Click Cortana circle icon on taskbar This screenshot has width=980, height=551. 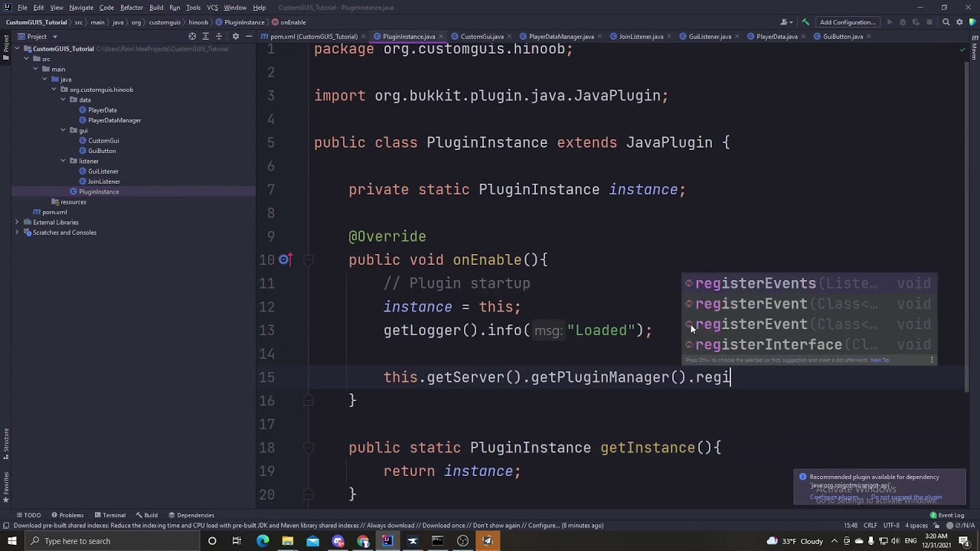(212, 541)
